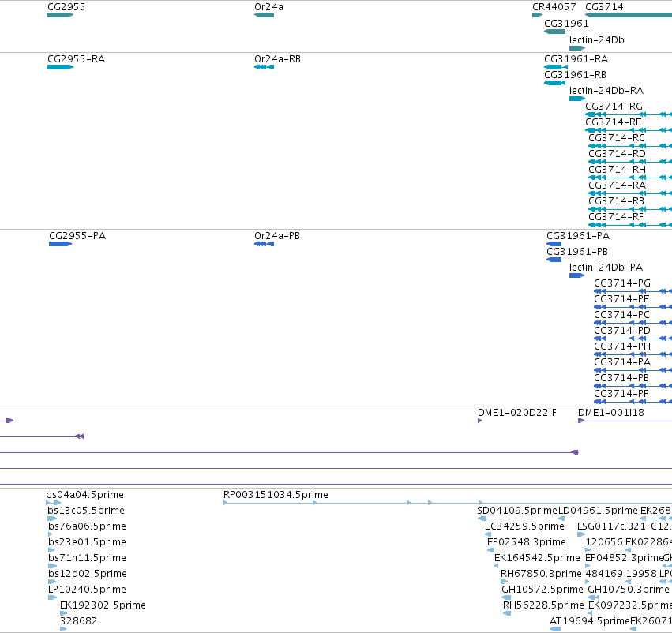This screenshot has width=672, height=633.
Task: Click the Or24a gene name label
Action: (x=268, y=7)
